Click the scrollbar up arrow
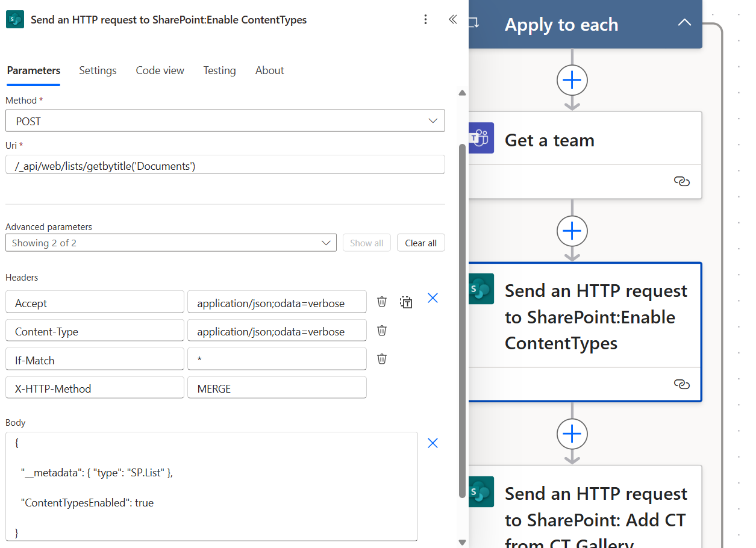This screenshot has height=548, width=756. [463, 93]
